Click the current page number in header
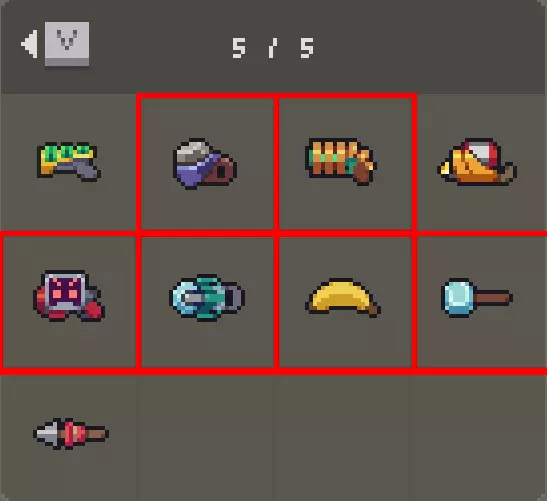The image size is (547, 501). [239, 48]
